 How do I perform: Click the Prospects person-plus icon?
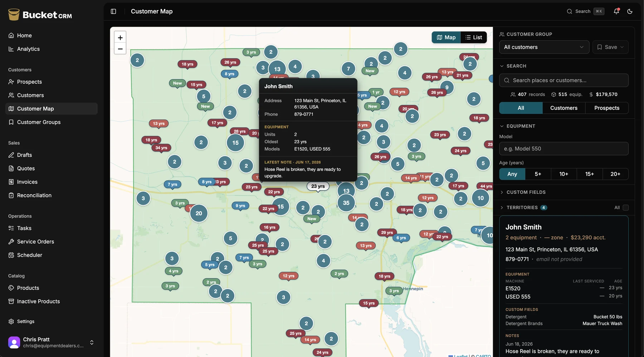pos(11,82)
